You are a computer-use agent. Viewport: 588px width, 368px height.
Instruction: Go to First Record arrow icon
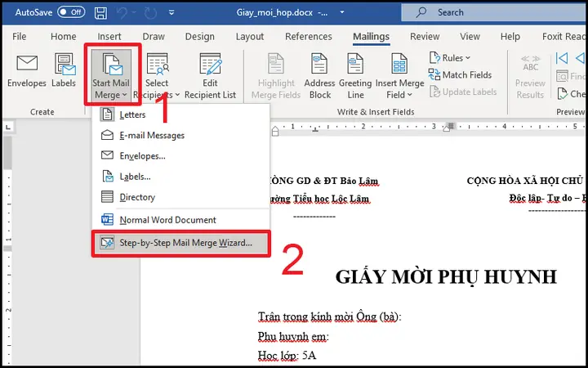coord(562,58)
